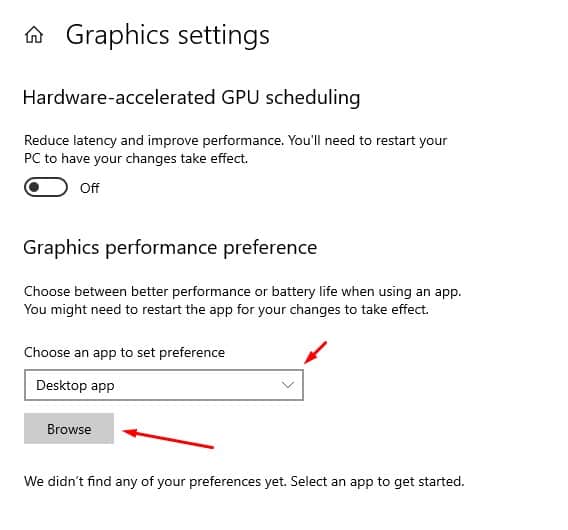Click the Hardware-accelerated GPU scheduling heading
Viewport: 568px width, 530px height.
coord(192,97)
